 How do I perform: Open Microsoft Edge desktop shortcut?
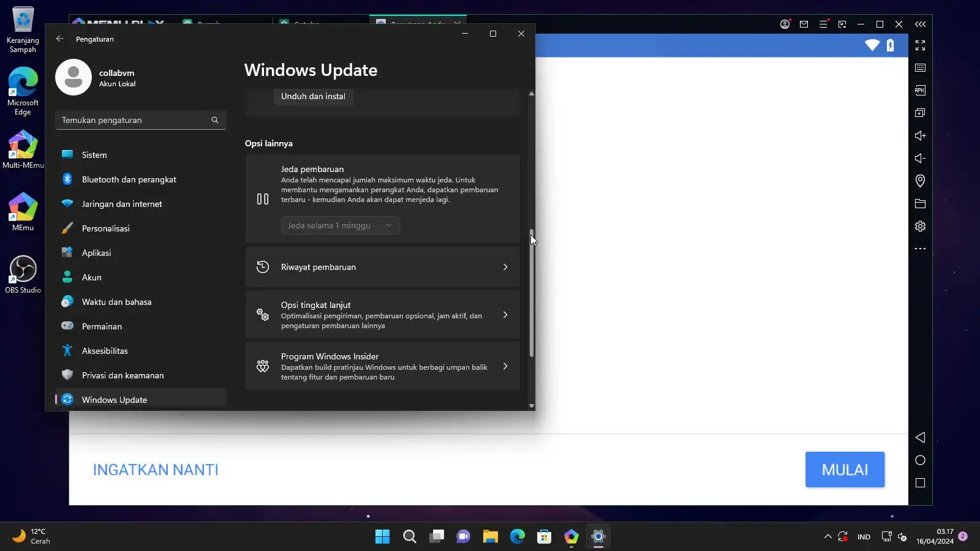click(x=23, y=91)
